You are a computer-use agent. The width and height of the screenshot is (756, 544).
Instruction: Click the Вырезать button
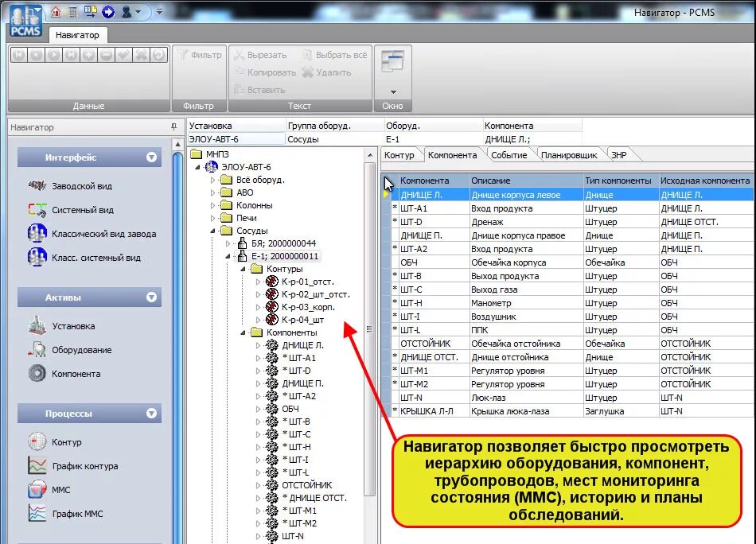261,56
